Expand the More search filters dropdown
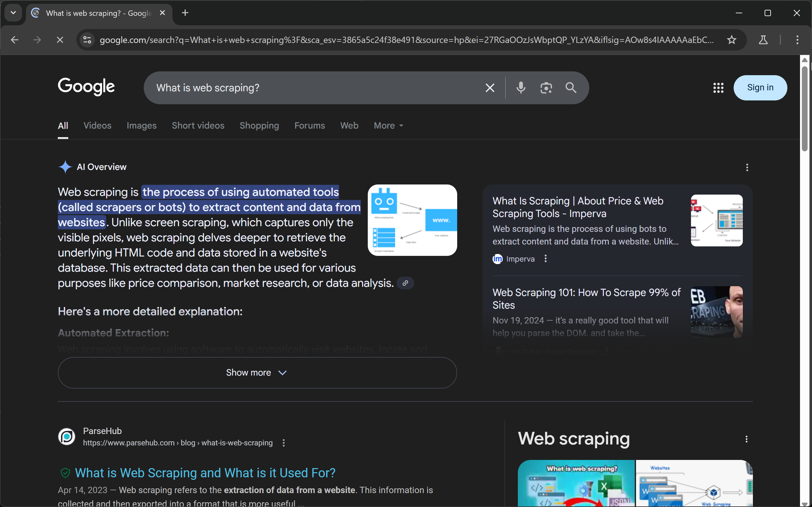Image resolution: width=812 pixels, height=507 pixels. coord(388,126)
